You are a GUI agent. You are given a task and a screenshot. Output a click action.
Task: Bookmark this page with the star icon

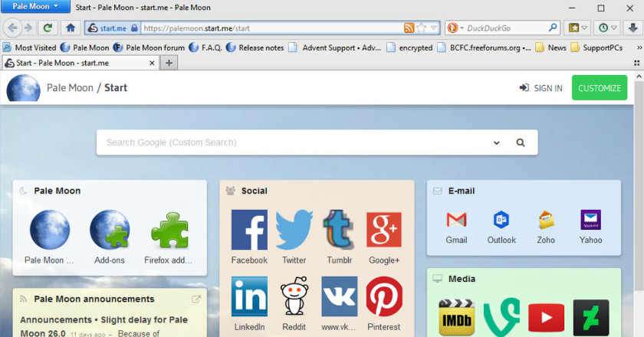tap(422, 28)
